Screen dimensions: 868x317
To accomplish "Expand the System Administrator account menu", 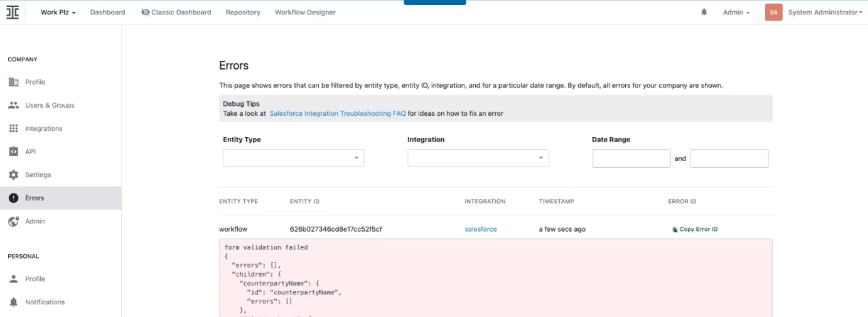I will point(825,12).
